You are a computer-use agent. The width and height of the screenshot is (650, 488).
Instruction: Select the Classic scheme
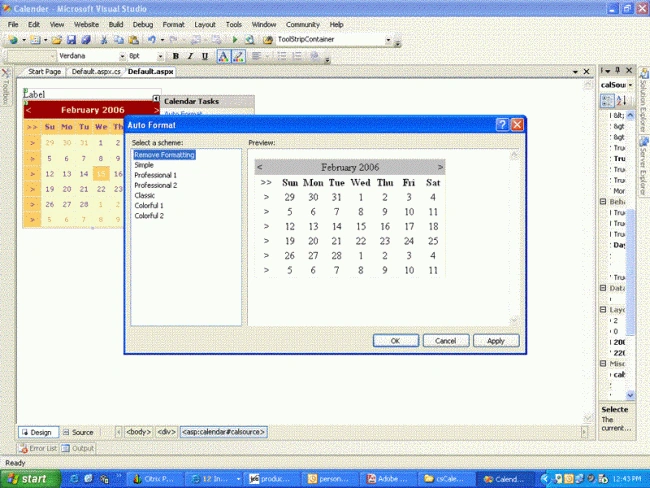[144, 195]
